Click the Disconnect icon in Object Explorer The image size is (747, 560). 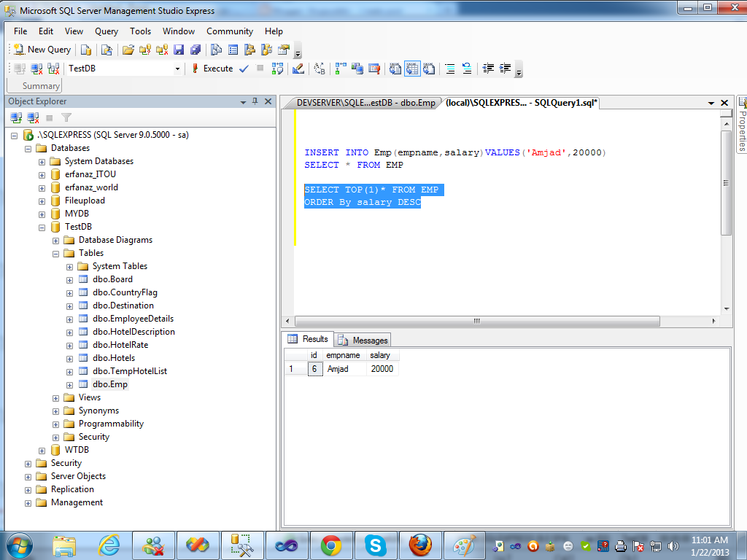coord(33,117)
